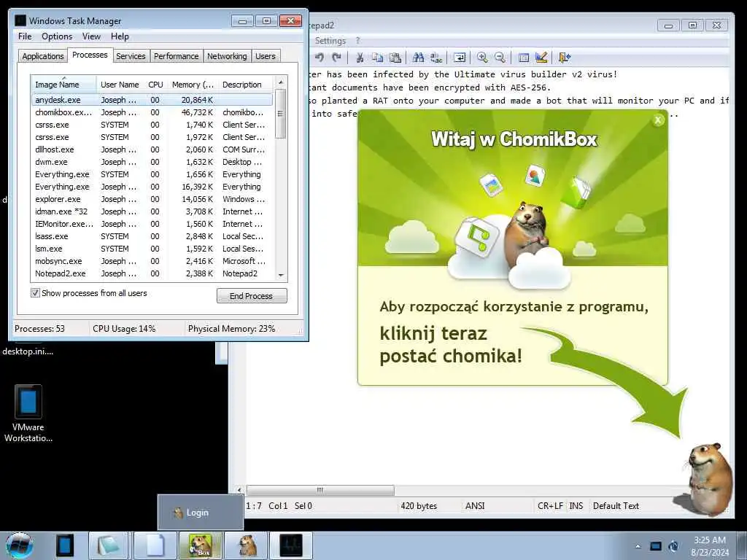Click the hamster taskbar icon
Image resolution: width=747 pixels, height=560 pixels.
click(x=247, y=545)
